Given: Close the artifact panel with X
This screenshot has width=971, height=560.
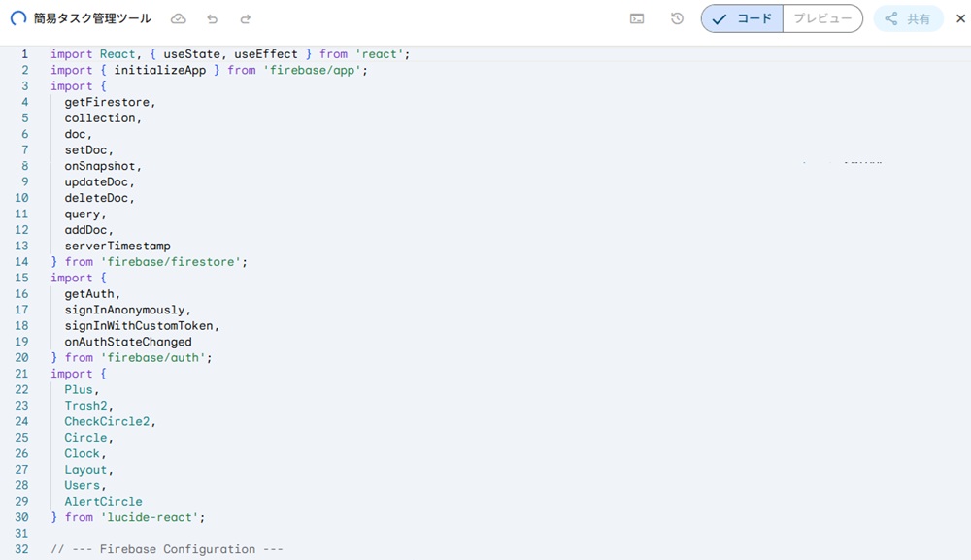Looking at the screenshot, I should click(x=959, y=17).
